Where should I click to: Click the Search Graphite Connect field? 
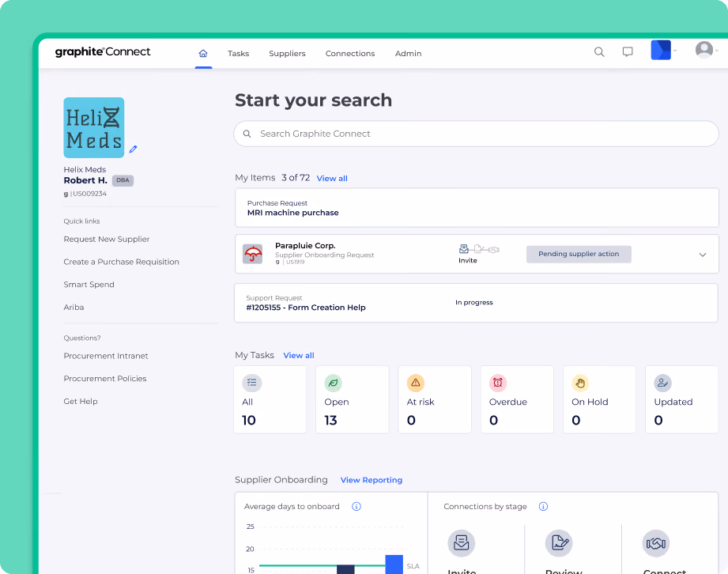[477, 134]
